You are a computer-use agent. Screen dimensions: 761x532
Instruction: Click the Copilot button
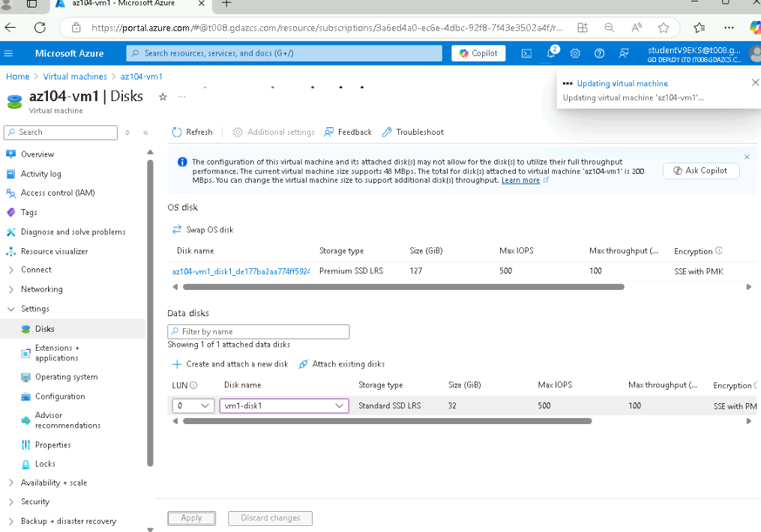[478, 53]
